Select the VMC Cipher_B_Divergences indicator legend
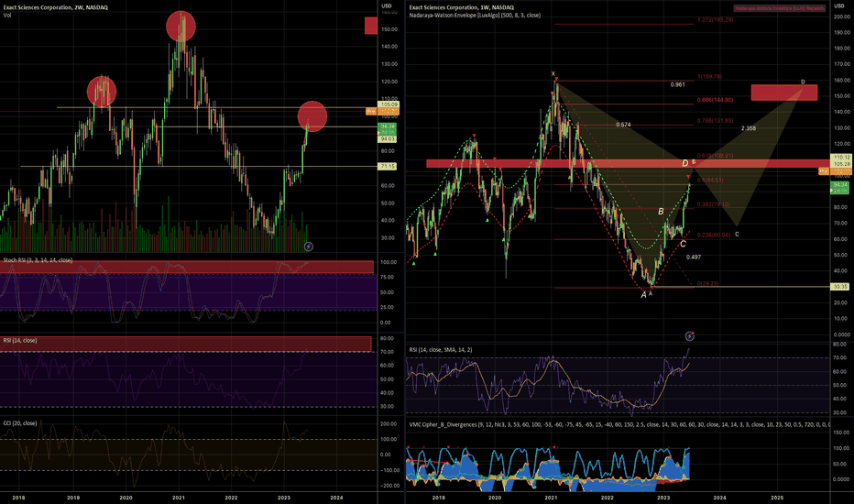854x504 pixels. [x=619, y=424]
